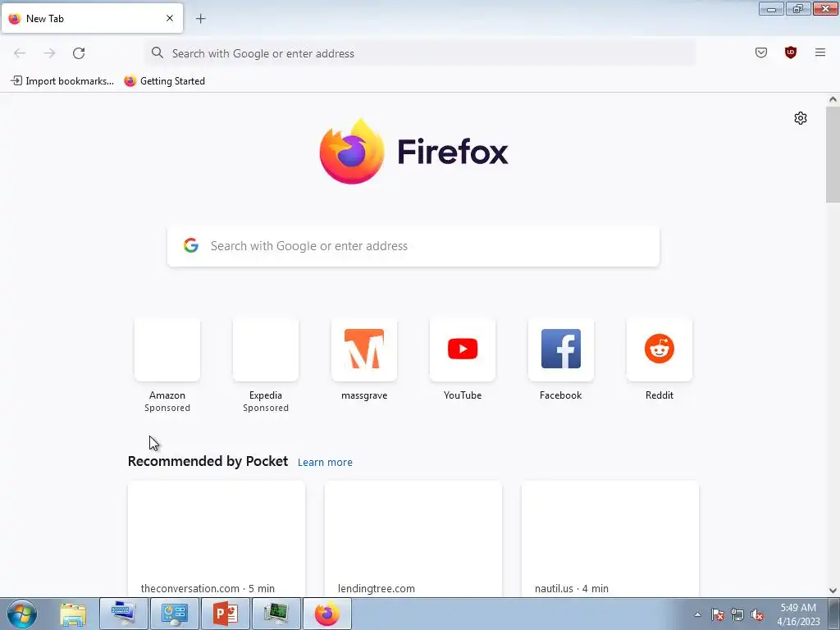Click the muted volume tray icon
This screenshot has height=630, width=840.
click(x=757, y=614)
